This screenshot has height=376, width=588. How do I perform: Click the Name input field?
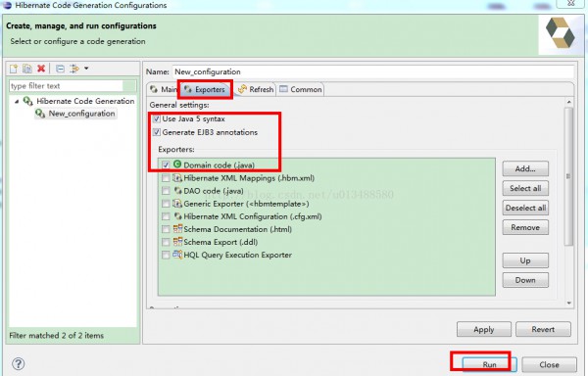coord(373,71)
